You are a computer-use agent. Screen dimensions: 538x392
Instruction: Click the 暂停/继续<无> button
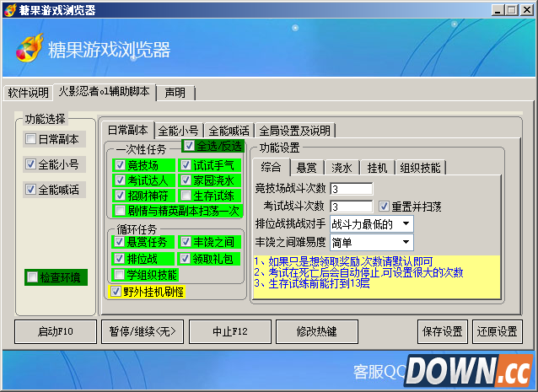click(143, 331)
